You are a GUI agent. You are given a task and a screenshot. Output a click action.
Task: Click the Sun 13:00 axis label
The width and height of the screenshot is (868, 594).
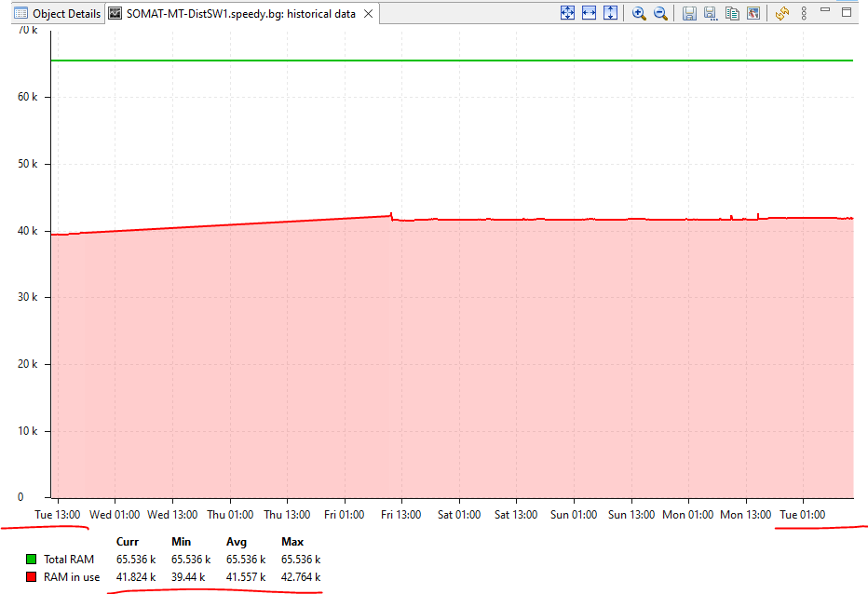click(631, 515)
